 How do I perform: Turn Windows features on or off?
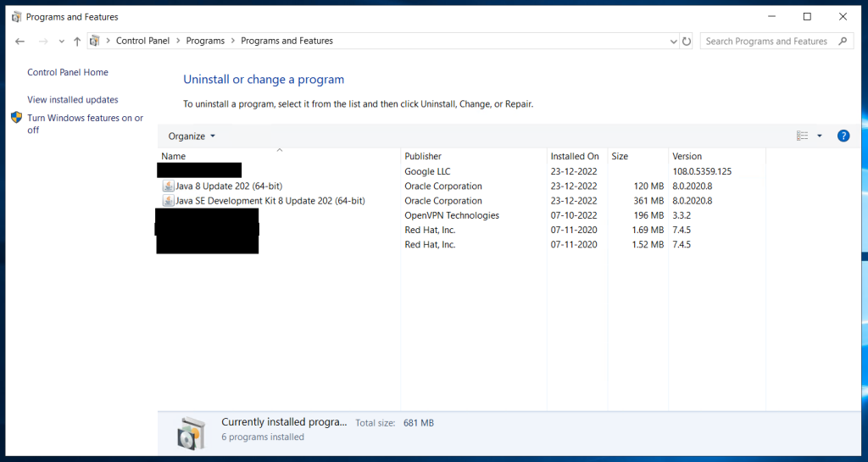pyautogui.click(x=85, y=124)
